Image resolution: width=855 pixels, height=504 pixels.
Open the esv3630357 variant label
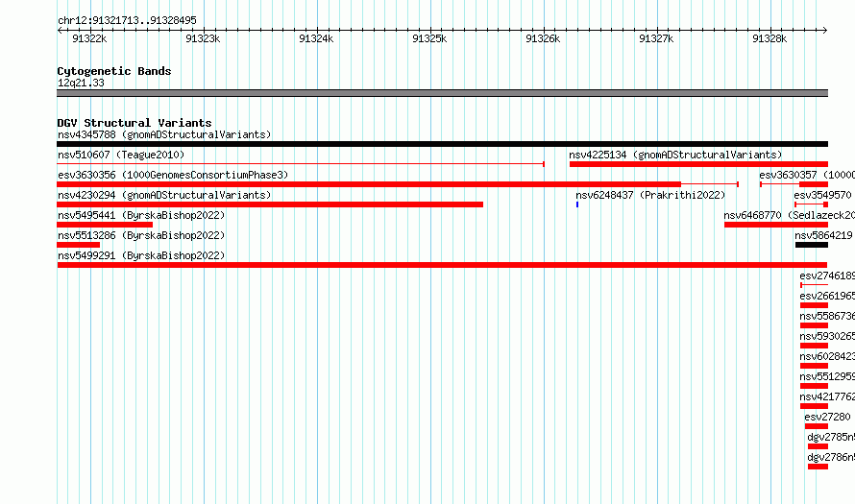pyautogui.click(x=807, y=175)
